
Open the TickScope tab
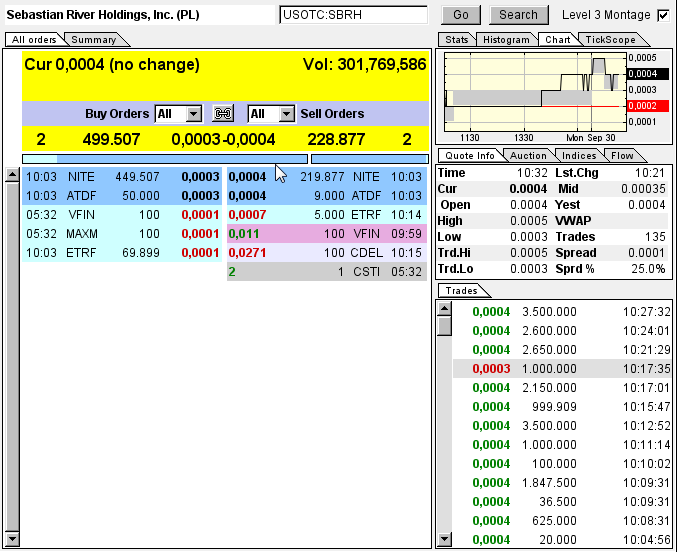point(610,40)
